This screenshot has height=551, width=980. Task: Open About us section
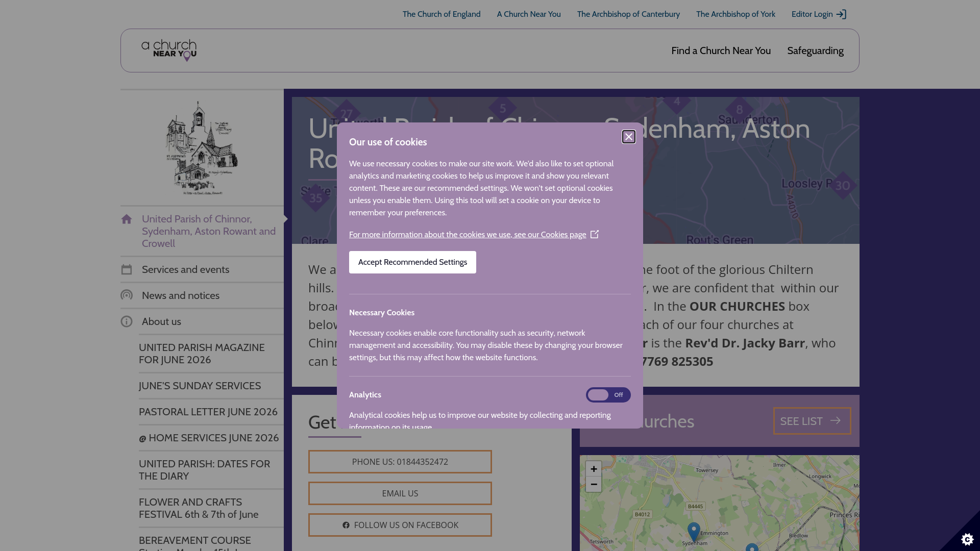[161, 321]
